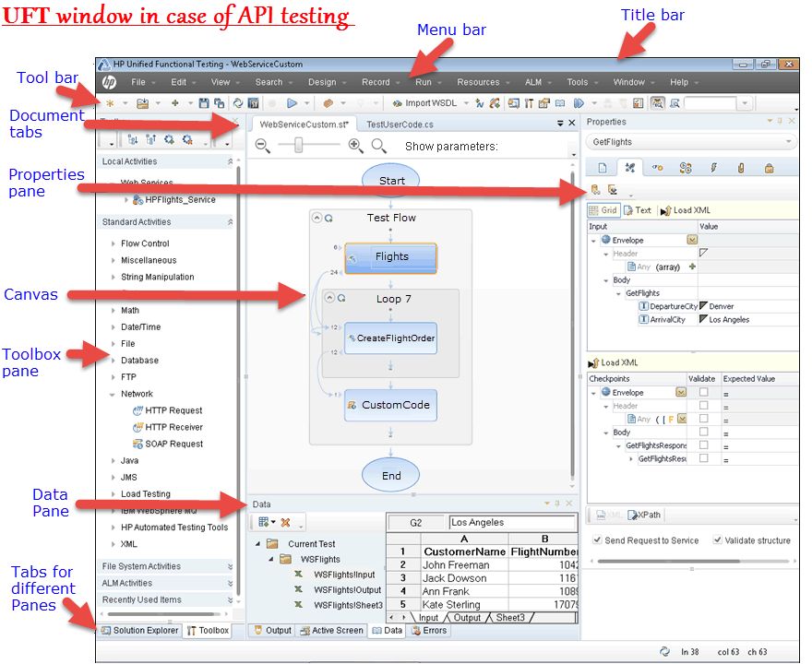The width and height of the screenshot is (812, 664).
Task: Switch input view to Grid
Action: point(603,210)
